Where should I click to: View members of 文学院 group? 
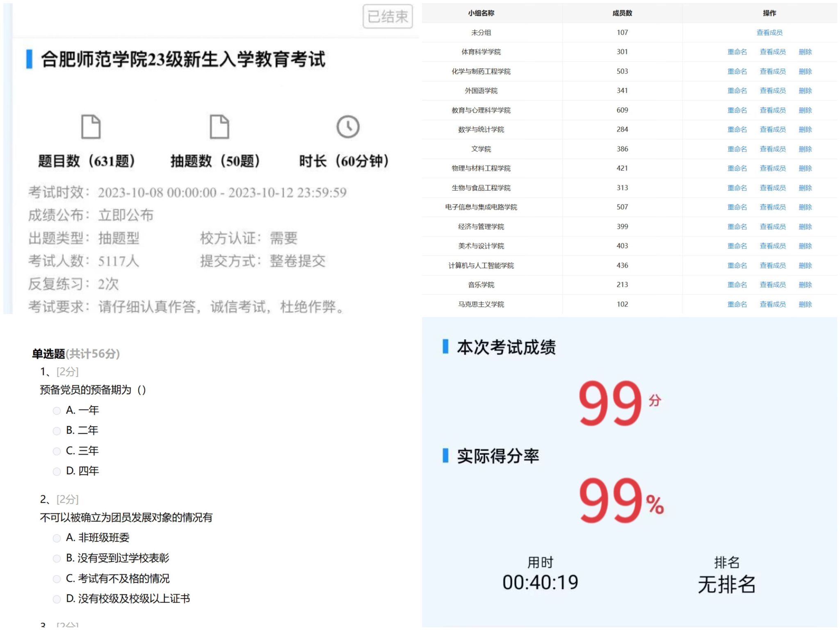[x=772, y=149]
